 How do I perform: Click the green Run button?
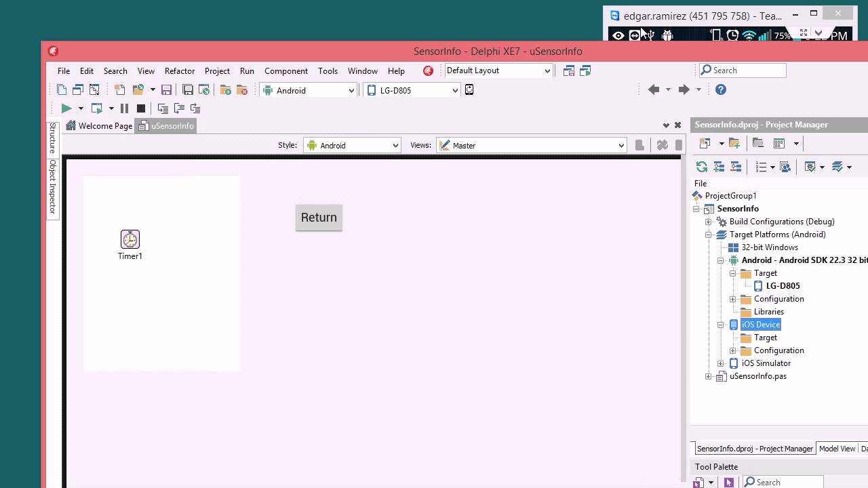tap(66, 108)
